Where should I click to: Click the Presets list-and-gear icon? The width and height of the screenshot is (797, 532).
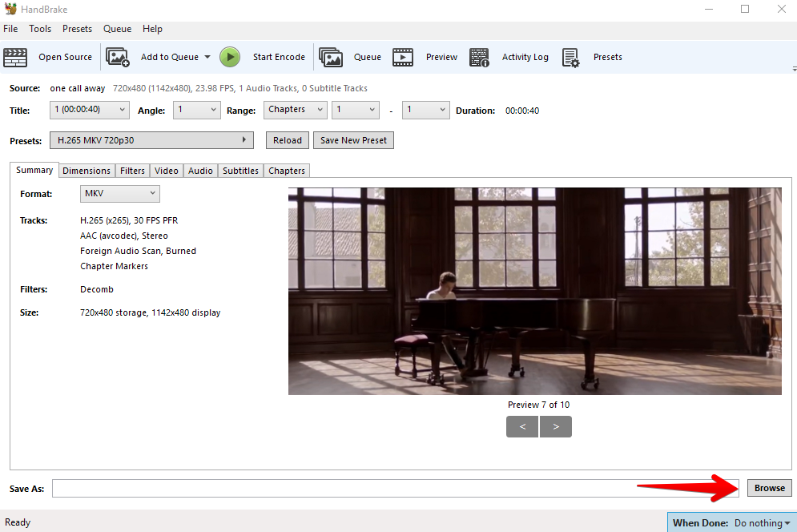pos(571,58)
